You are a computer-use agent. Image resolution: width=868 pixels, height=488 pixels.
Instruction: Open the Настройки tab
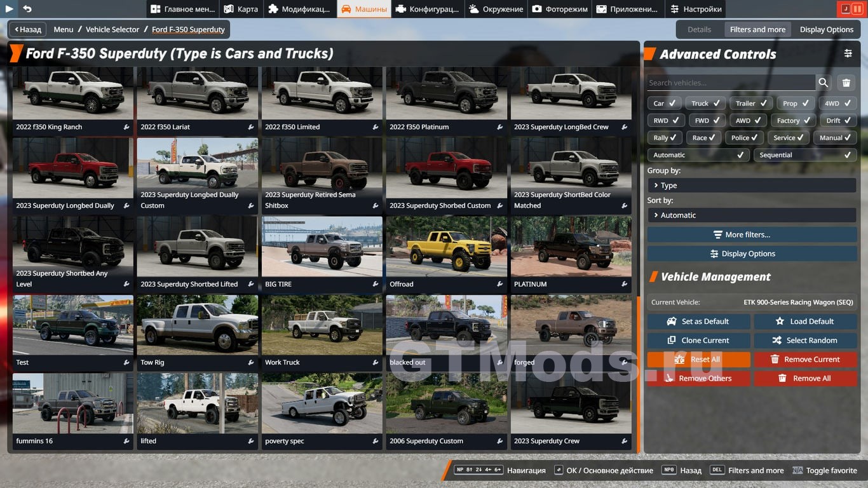pyautogui.click(x=695, y=9)
